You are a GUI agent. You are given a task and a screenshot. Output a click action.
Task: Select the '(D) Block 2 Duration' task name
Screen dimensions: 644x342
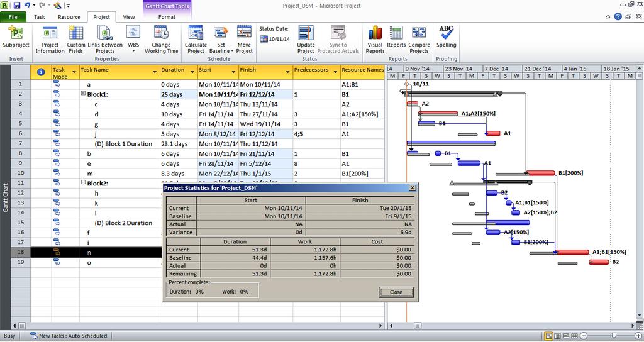tap(123, 223)
